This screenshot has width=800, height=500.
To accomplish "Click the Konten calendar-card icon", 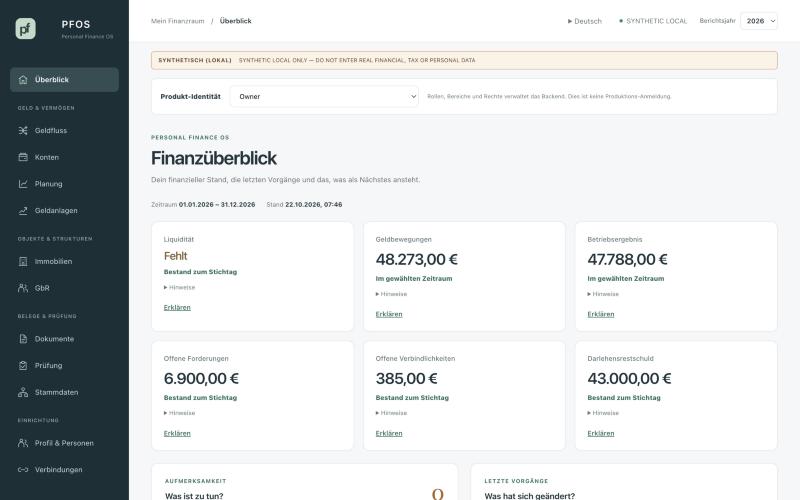I will pyautogui.click(x=23, y=157).
